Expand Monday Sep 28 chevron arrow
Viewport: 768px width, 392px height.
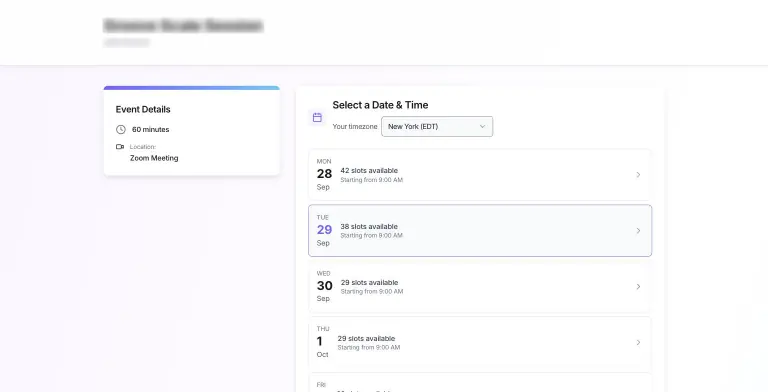pos(638,174)
